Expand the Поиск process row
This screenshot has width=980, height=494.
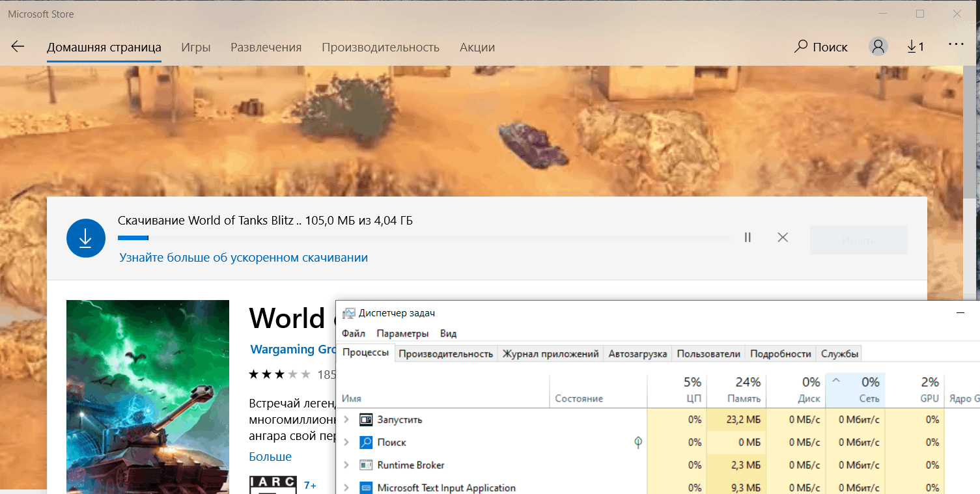(x=346, y=443)
